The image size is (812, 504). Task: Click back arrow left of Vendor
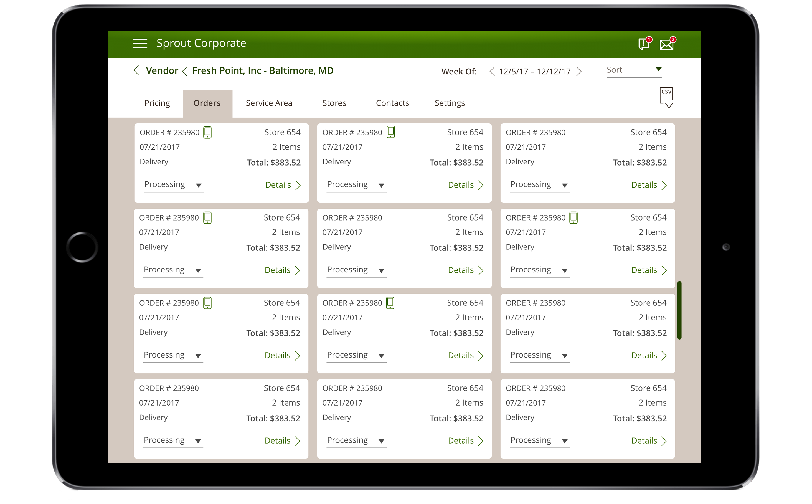pos(136,70)
